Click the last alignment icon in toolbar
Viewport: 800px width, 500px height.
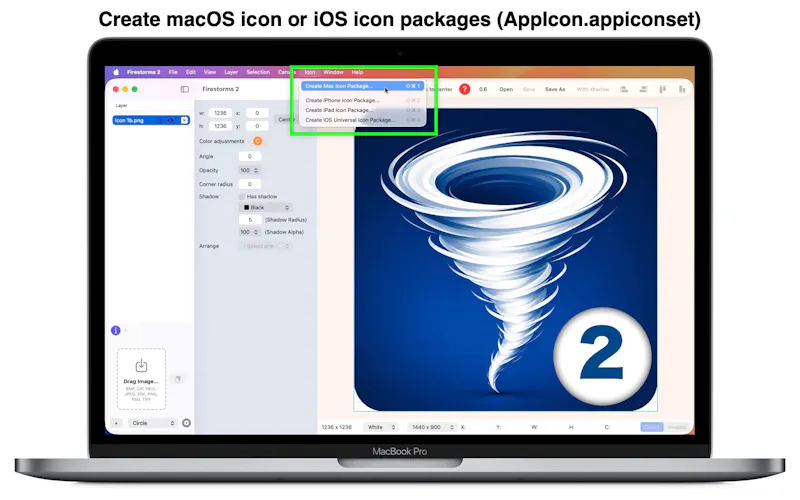[682, 89]
